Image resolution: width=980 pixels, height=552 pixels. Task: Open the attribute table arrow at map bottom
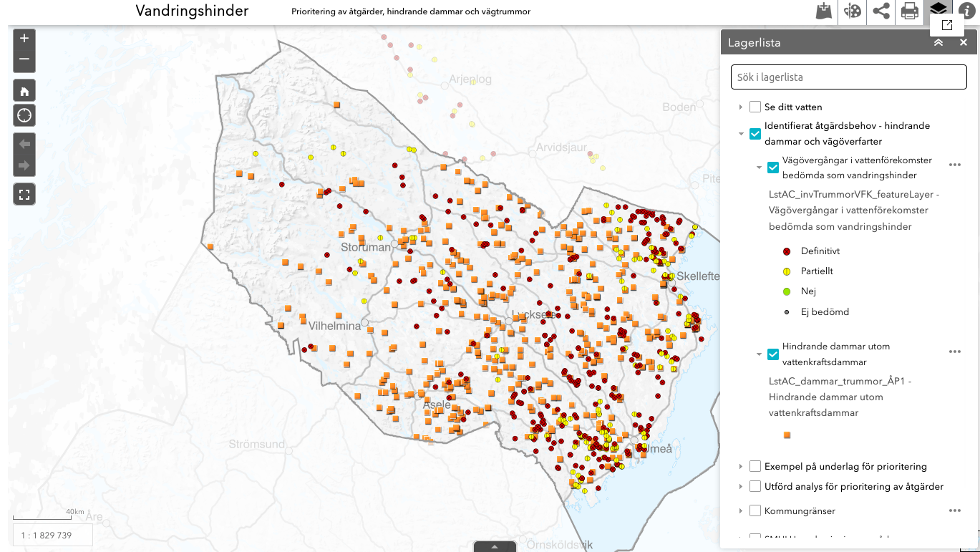(495, 546)
